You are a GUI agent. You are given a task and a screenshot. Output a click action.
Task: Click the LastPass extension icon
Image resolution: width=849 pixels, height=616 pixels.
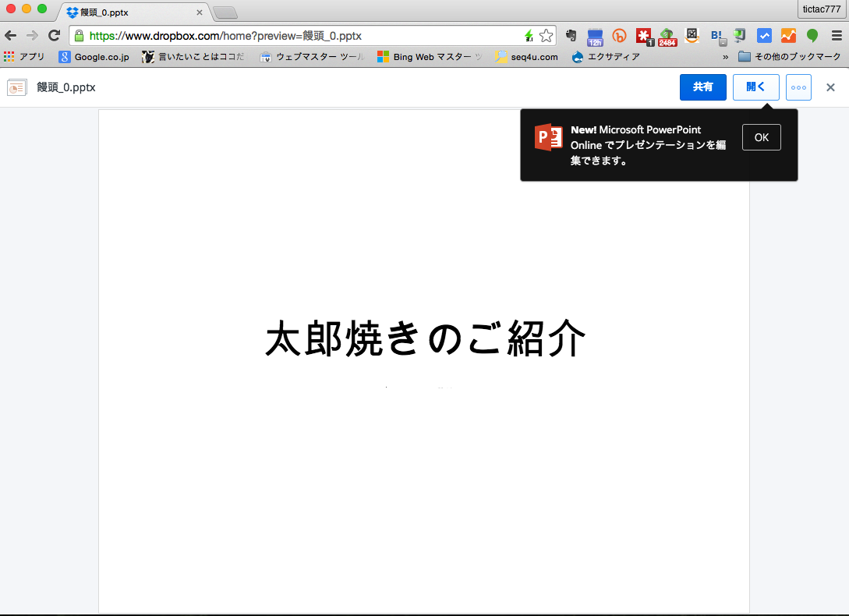click(x=643, y=36)
